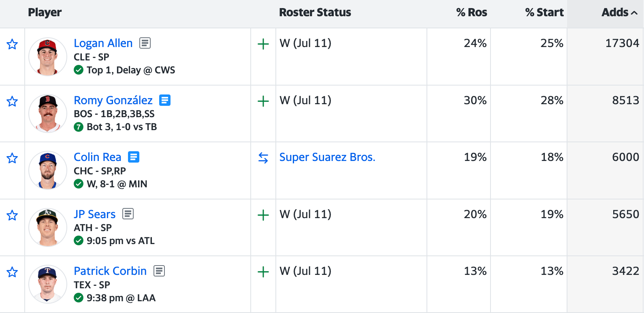Sort by the Adds column arrow
Viewport: 644px width, 313px height.
point(634,13)
